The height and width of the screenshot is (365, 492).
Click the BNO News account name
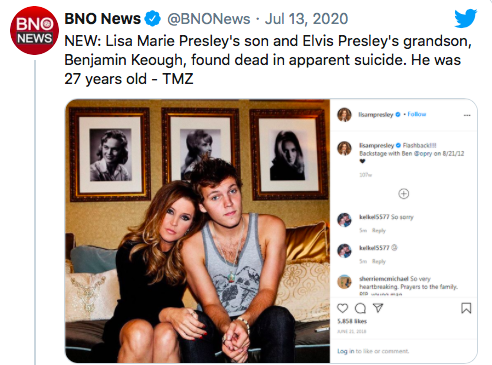point(102,18)
